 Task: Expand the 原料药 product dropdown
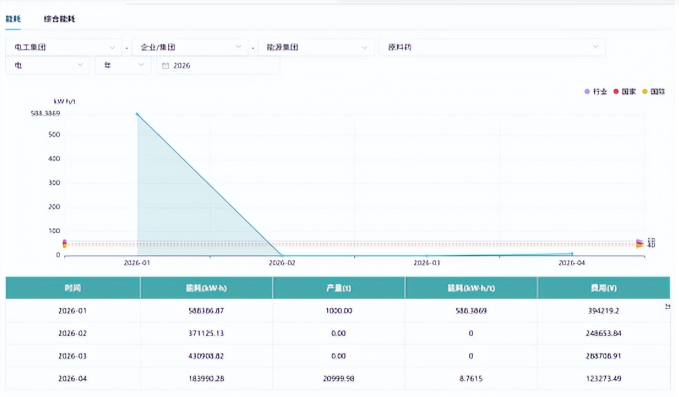(x=492, y=47)
